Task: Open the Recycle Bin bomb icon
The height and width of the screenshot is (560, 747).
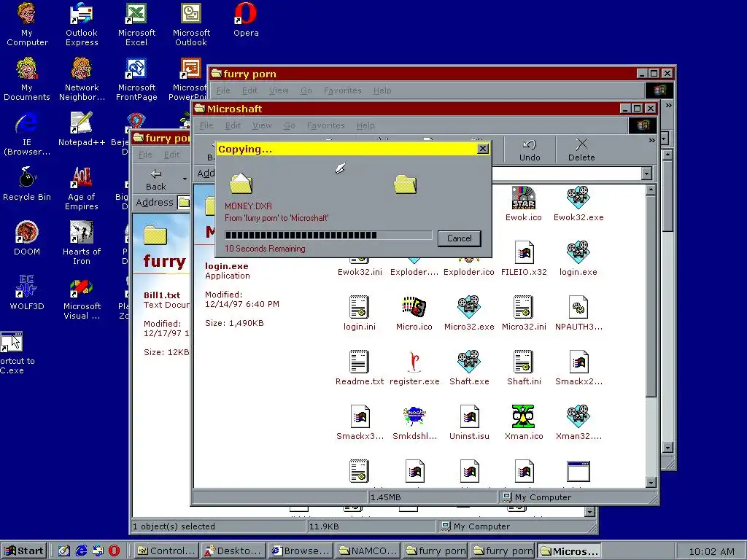Action: (27, 184)
